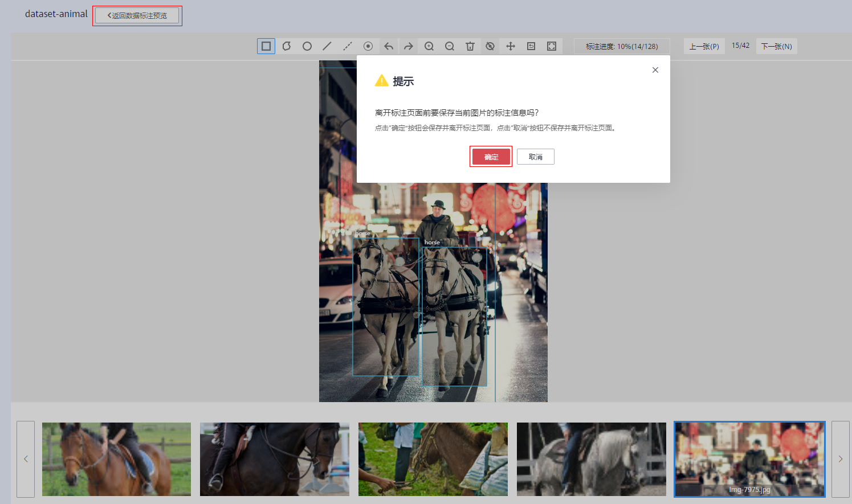Open the first brown horse thumbnail
852x504 pixels.
pyautogui.click(x=116, y=459)
